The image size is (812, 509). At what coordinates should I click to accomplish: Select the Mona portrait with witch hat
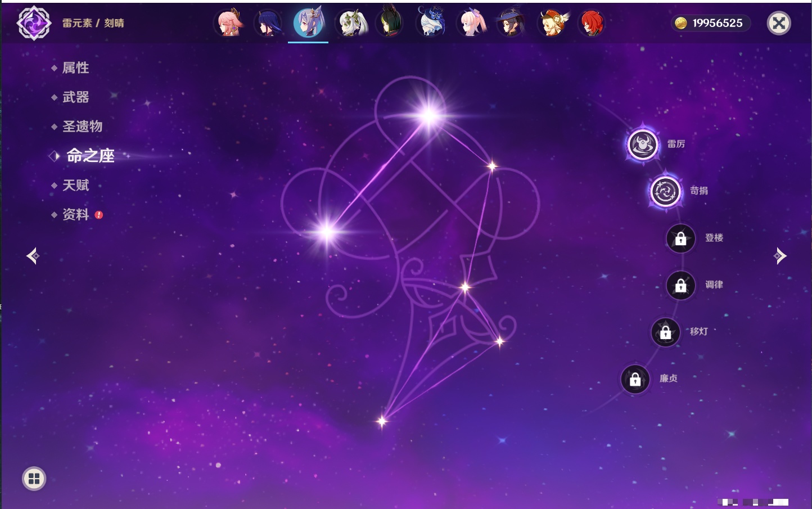511,23
